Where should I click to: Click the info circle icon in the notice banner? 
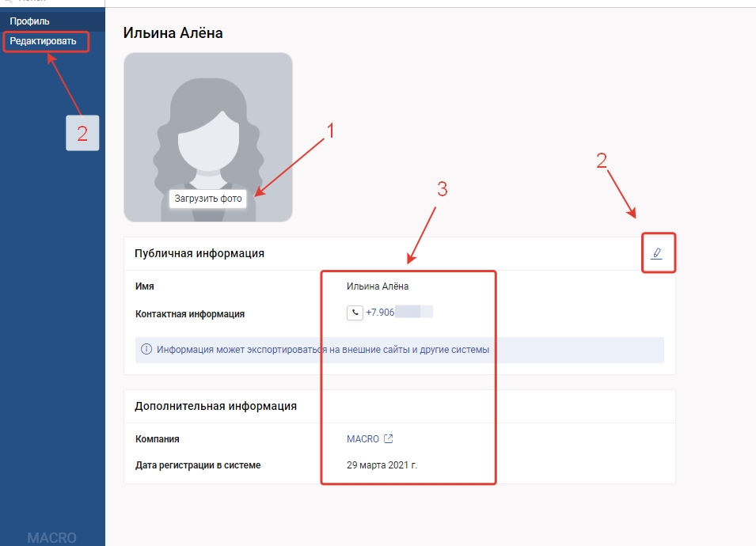[x=146, y=350]
